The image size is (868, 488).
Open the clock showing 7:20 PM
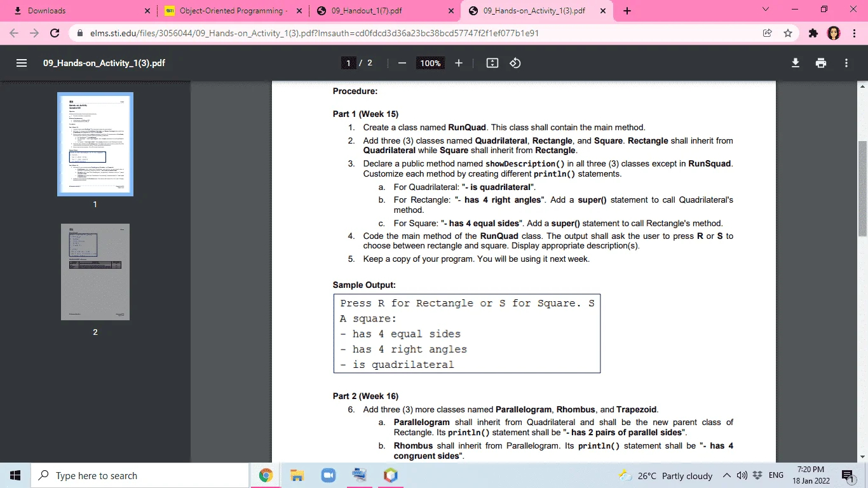811,475
